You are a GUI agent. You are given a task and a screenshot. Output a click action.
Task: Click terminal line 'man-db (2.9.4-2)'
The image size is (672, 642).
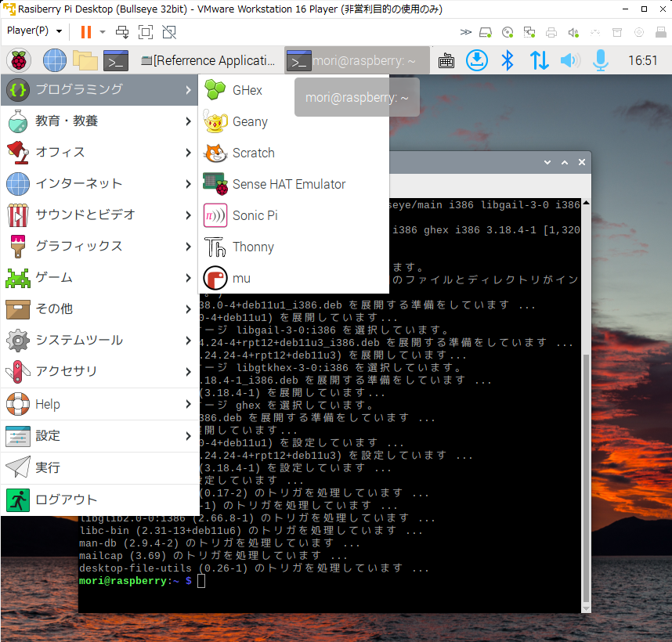219,544
